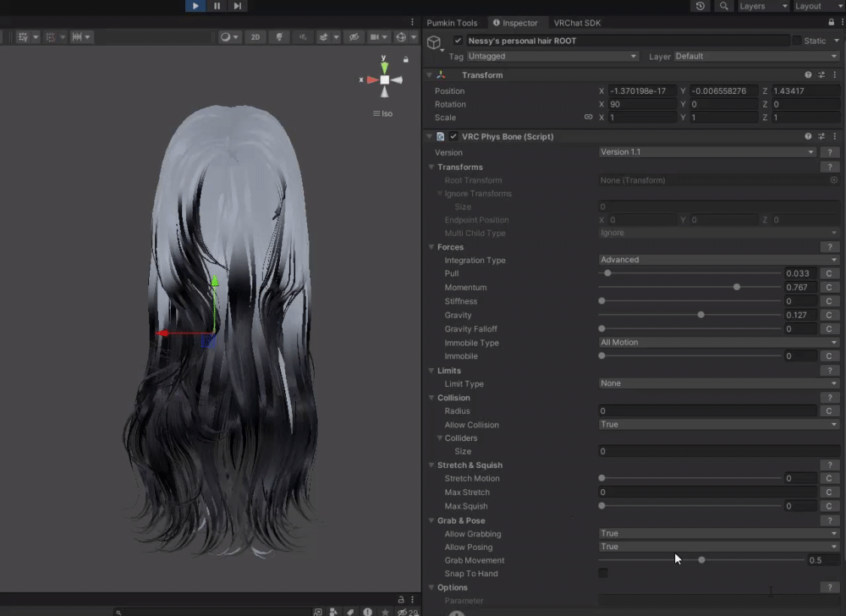Open Transform component preset settings icon
The image size is (846, 616).
pyautogui.click(x=821, y=75)
